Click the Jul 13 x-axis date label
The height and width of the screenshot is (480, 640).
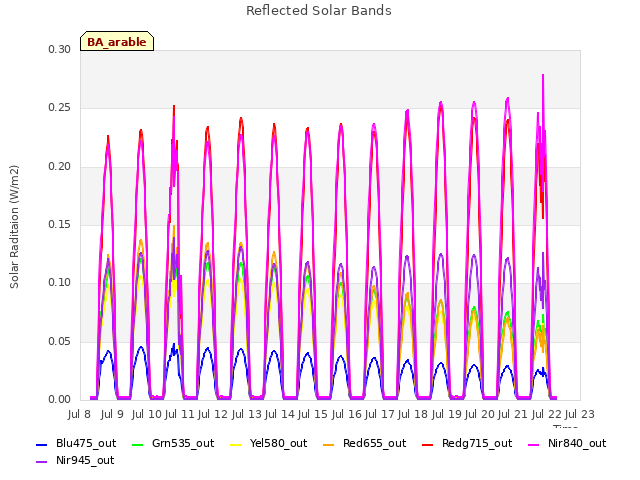click(x=247, y=414)
